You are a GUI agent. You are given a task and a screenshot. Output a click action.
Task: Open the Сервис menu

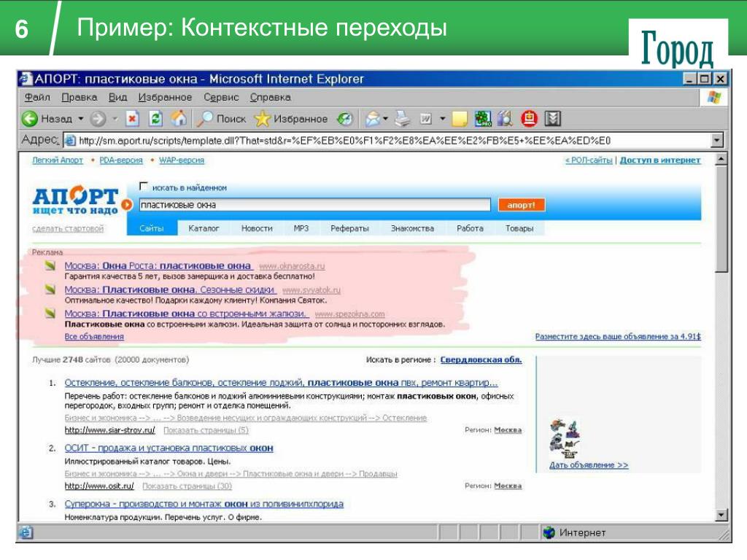click(221, 97)
